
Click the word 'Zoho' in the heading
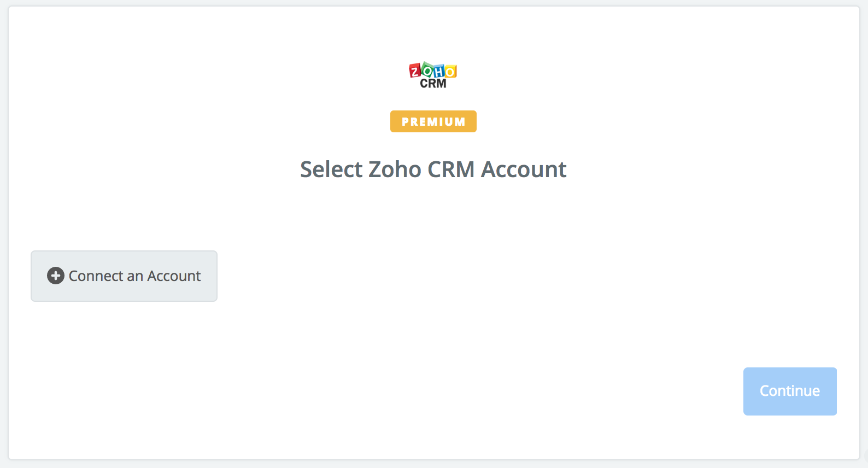click(x=395, y=169)
